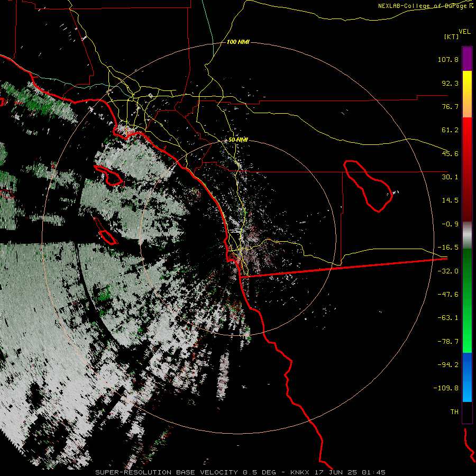Click the -94.2 value on velocity scale
The width and height of the screenshot is (476, 476).
448,364
